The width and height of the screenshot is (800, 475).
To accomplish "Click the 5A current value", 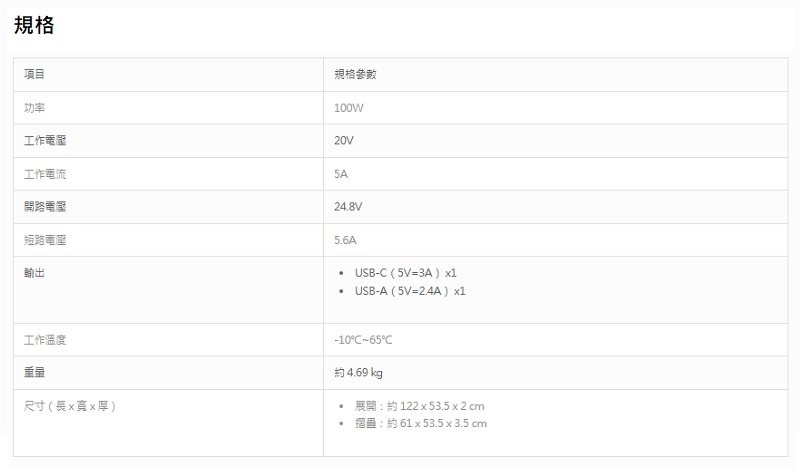I will pos(341,174).
